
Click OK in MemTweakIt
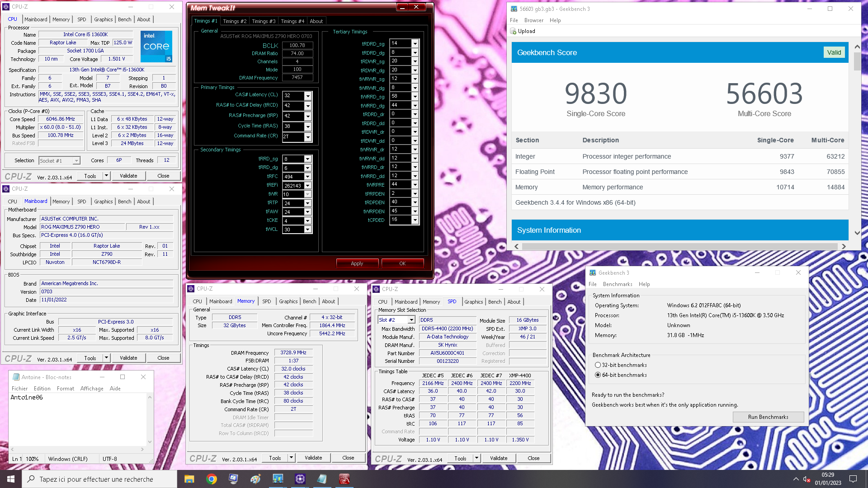[x=402, y=263]
